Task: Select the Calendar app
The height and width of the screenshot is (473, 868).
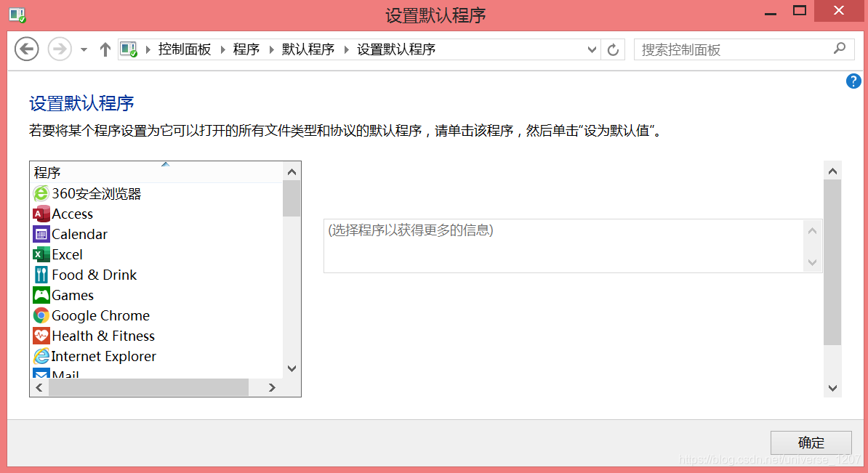Action: 77,234
